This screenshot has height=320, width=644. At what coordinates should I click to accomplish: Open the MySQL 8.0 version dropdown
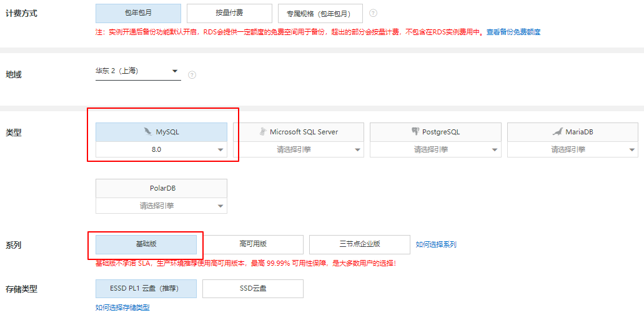coord(161,149)
